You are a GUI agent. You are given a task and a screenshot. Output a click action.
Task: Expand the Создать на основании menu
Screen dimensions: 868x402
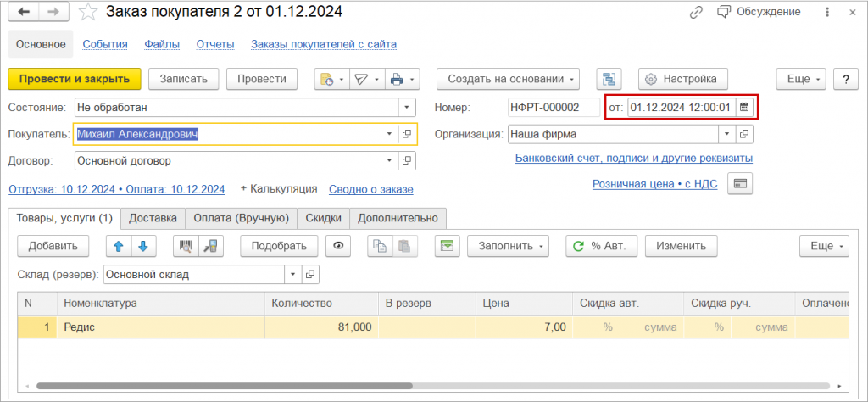(x=507, y=79)
